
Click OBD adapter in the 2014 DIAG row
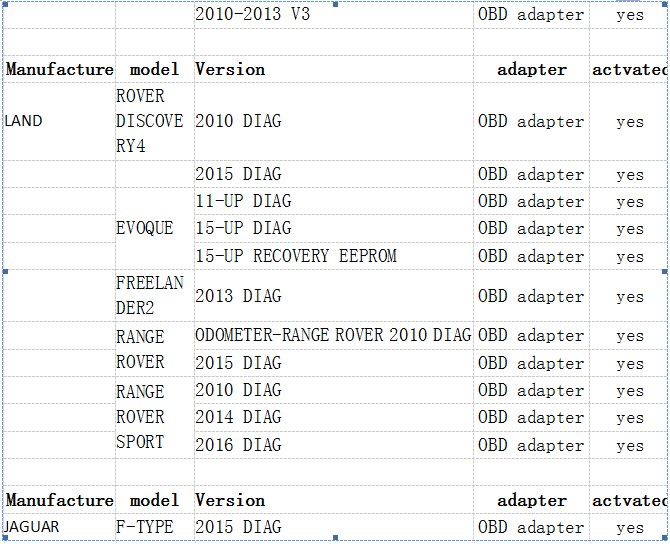(x=531, y=417)
